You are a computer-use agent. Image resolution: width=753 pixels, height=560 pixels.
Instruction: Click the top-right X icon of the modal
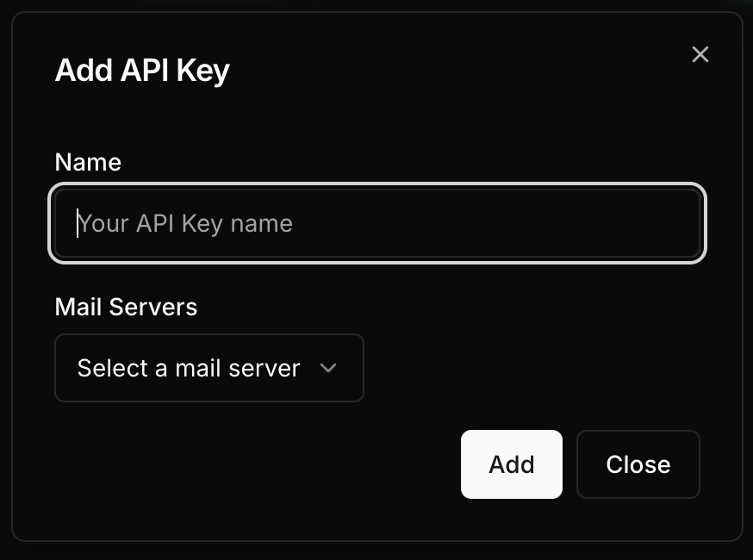pyautogui.click(x=700, y=54)
